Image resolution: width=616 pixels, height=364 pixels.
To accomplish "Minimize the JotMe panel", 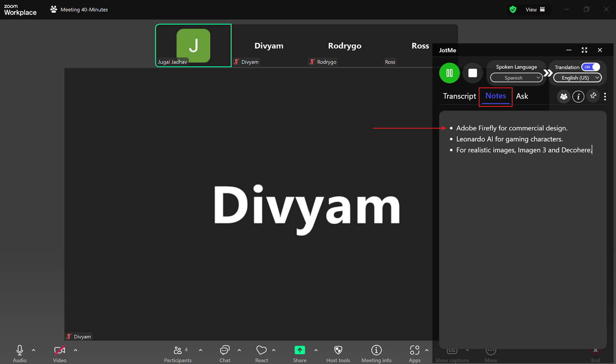I will (569, 50).
